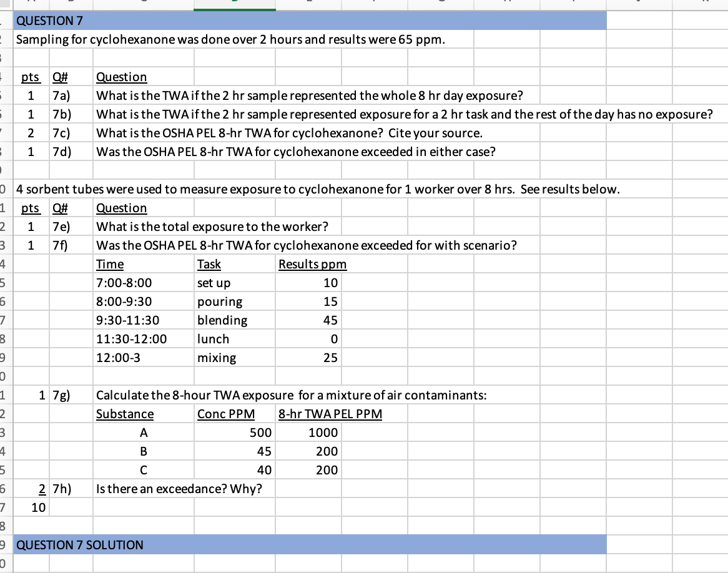728x573 pixels.
Task: Select Substance C concentration 40
Action: pos(235,470)
